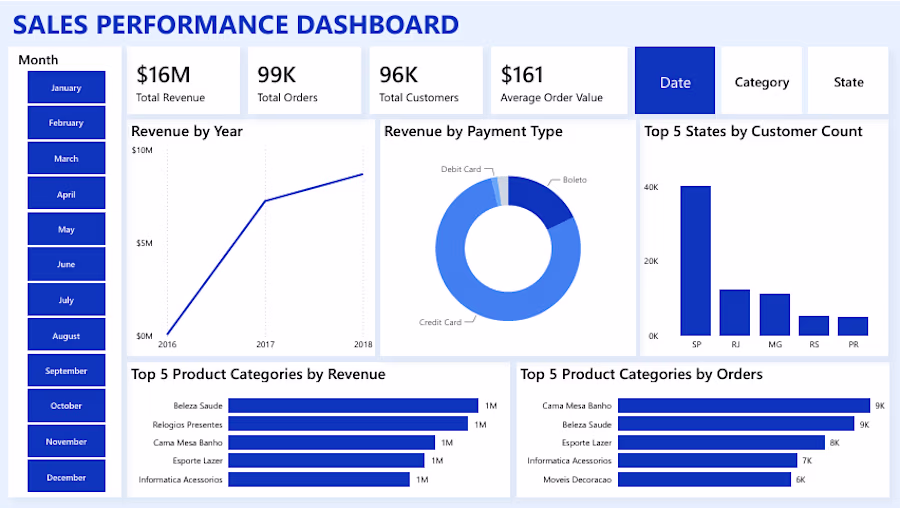Viewport: 900px width, 509px height.
Task: Click the 2016 axis label
Action: (x=167, y=344)
